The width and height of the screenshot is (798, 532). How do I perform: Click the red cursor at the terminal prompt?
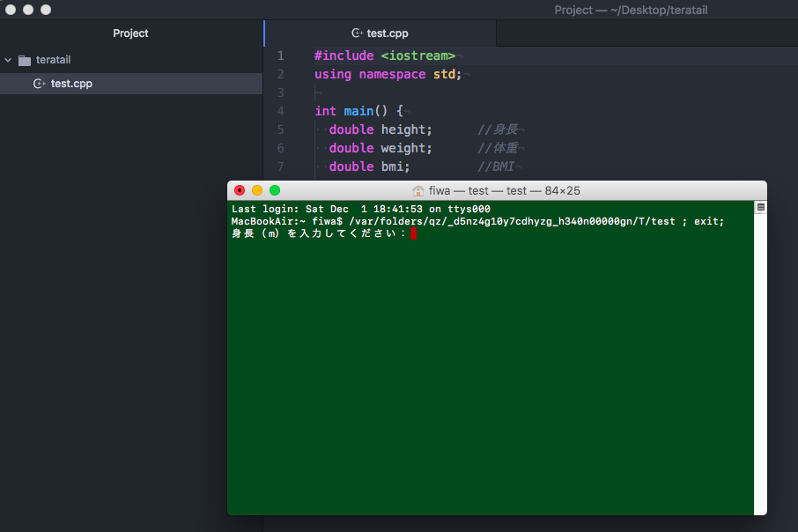pyautogui.click(x=413, y=233)
